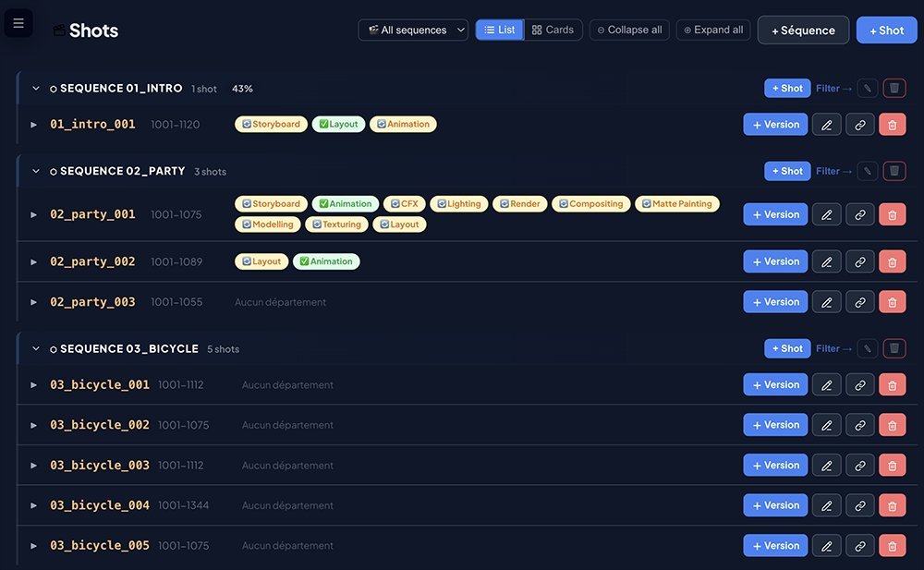Add a new sequence with + Séquence
924x570 pixels.
pos(803,30)
